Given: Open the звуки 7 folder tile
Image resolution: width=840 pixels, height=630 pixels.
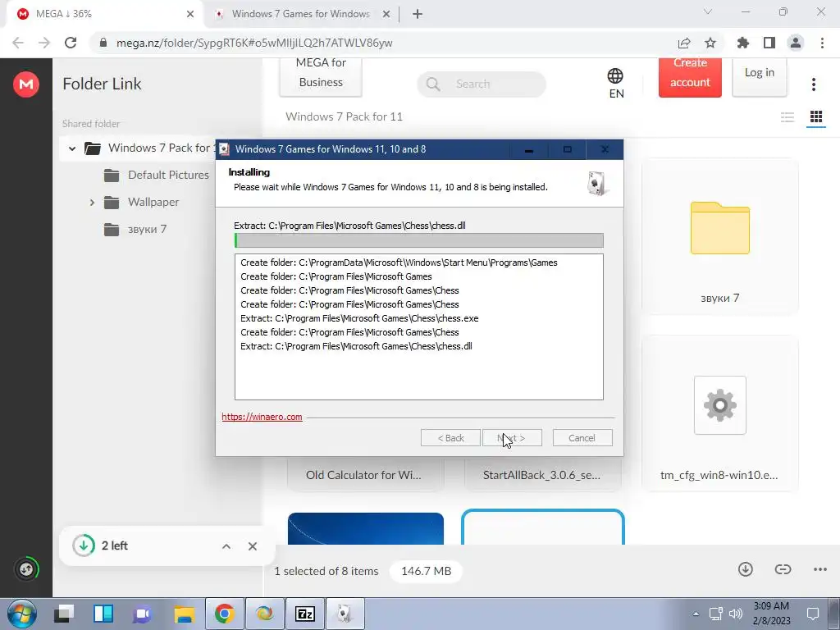Looking at the screenshot, I should coord(720,236).
